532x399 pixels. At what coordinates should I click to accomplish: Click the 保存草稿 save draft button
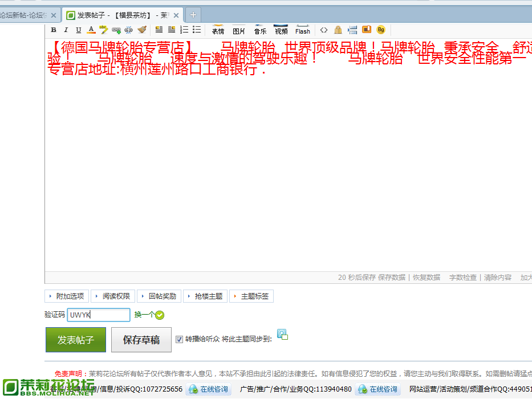[141, 340]
